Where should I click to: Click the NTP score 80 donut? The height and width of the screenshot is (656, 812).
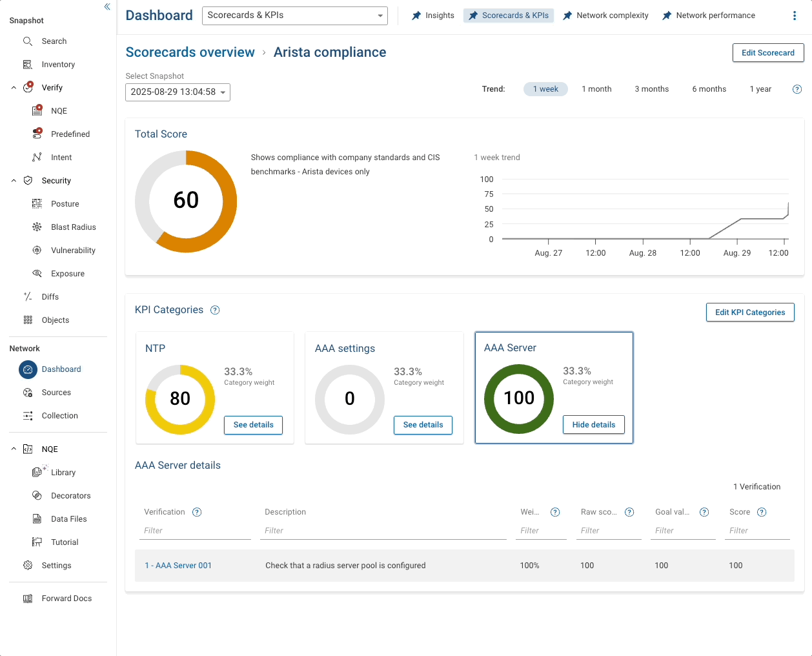tap(180, 400)
